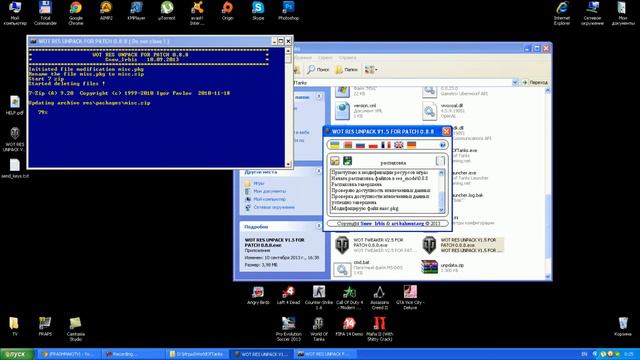Click the green save icon in WOT RES UNPACK
This screenshot has height=360, width=640.
(x=347, y=161)
